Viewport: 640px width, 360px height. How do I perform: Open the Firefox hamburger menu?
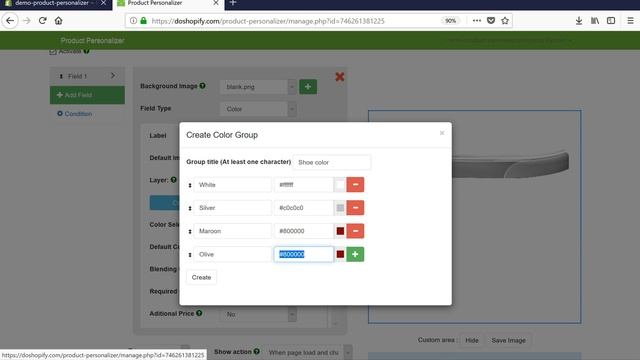pos(630,20)
